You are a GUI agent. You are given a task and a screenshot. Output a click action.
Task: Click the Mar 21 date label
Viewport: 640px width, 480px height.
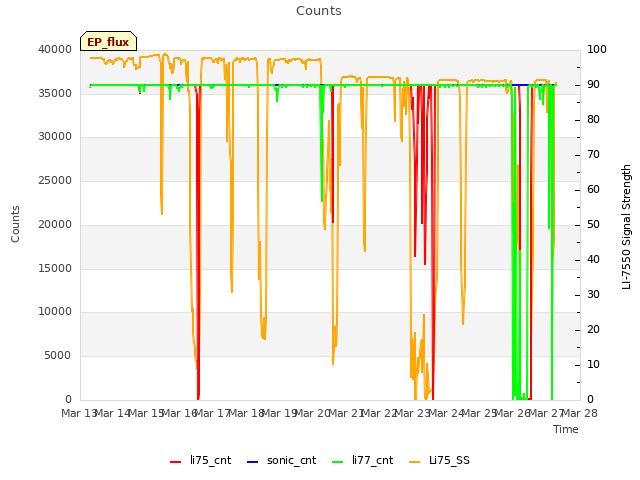[x=346, y=413]
